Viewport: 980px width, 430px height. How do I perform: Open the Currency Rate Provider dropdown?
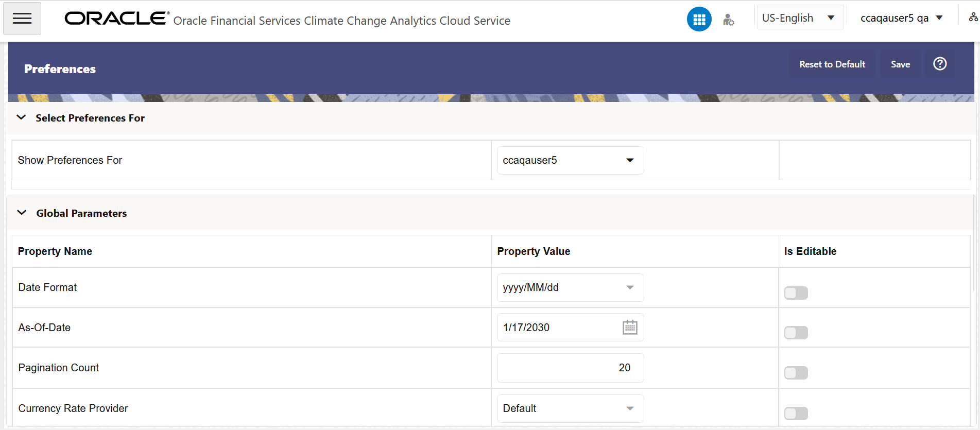click(x=570, y=408)
